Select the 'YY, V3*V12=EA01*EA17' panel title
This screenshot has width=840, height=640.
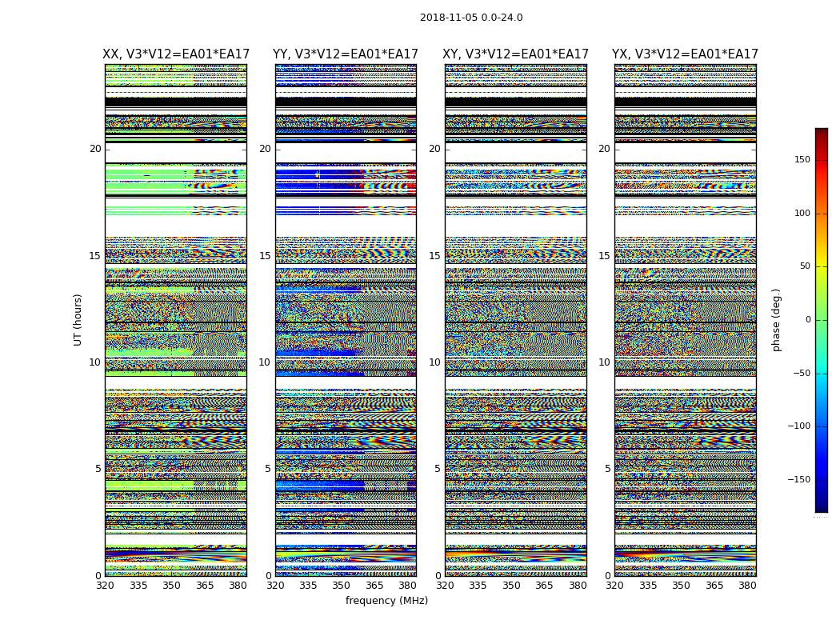346,54
